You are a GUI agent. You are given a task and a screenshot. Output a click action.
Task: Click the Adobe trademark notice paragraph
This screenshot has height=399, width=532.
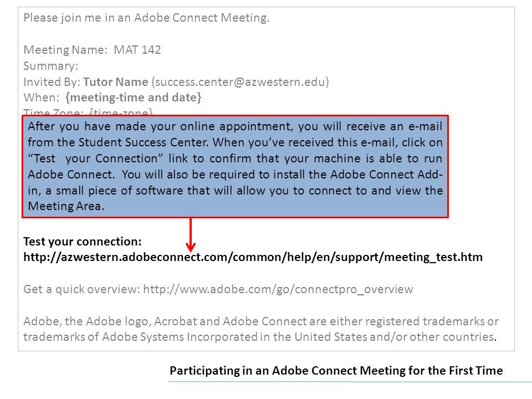click(261, 329)
